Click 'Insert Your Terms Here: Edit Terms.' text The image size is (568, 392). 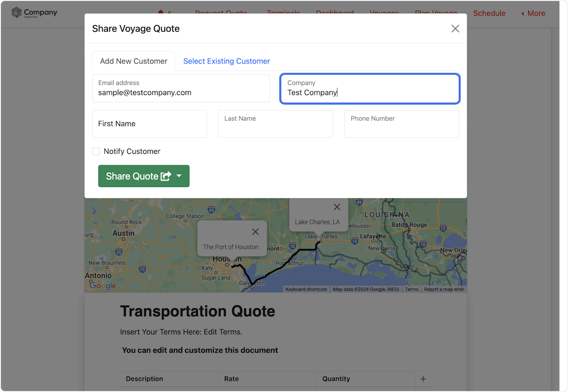pos(181,332)
